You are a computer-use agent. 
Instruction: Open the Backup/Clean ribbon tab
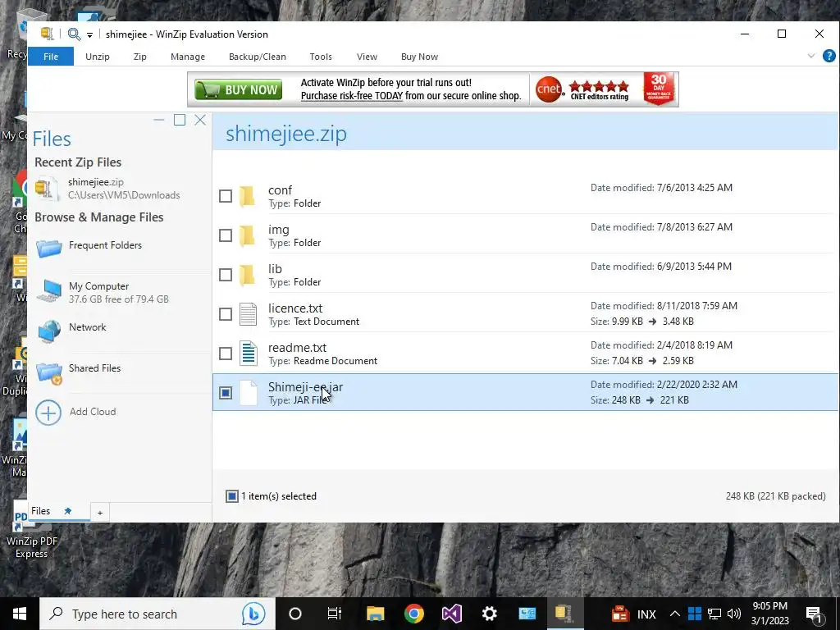[x=257, y=57]
